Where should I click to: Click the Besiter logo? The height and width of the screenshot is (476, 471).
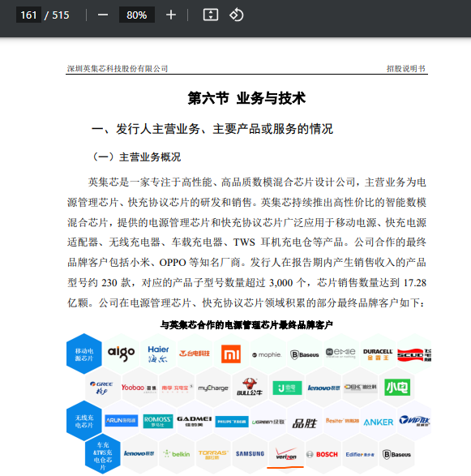click(x=342, y=421)
